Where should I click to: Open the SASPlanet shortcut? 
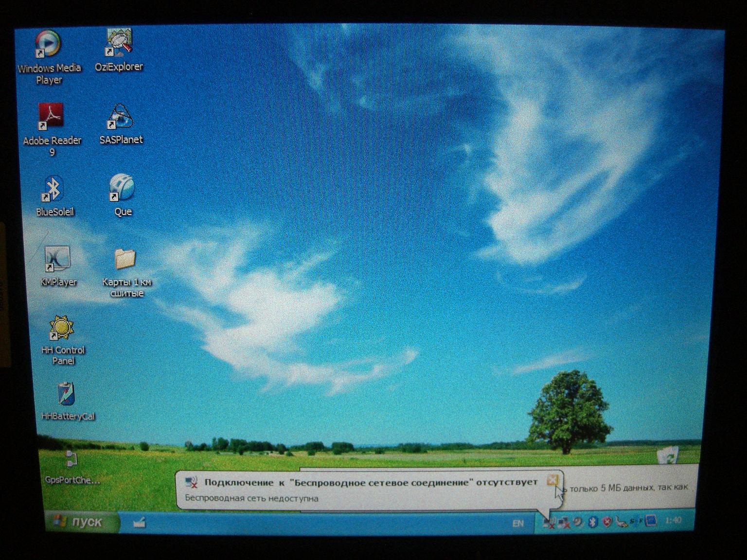click(121, 124)
